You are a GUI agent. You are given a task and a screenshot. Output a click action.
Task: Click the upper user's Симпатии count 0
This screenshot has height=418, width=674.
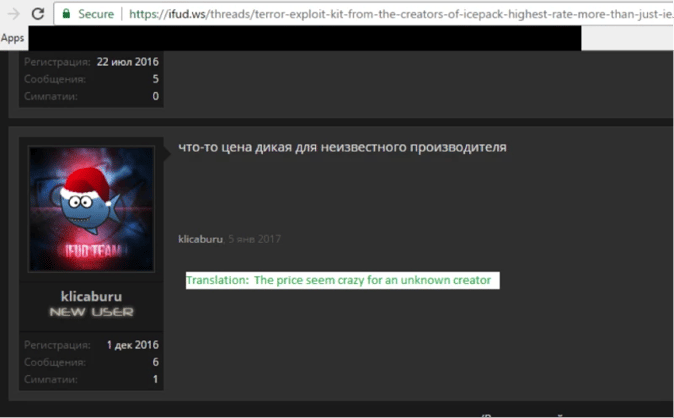click(x=155, y=96)
